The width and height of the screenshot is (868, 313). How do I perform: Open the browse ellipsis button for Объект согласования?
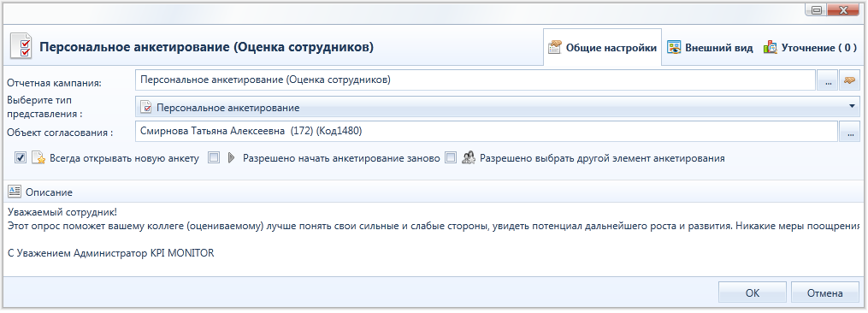[850, 133]
